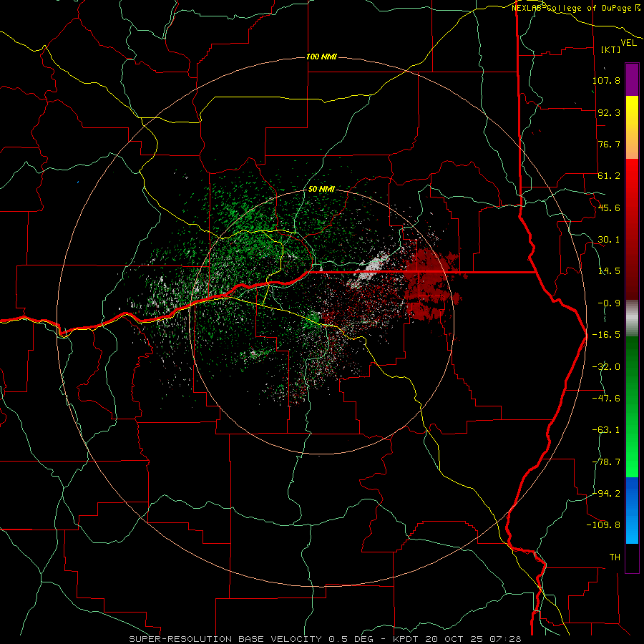Select the 45.6 legend value
Viewport: 644px width, 644px height.
click(609, 208)
